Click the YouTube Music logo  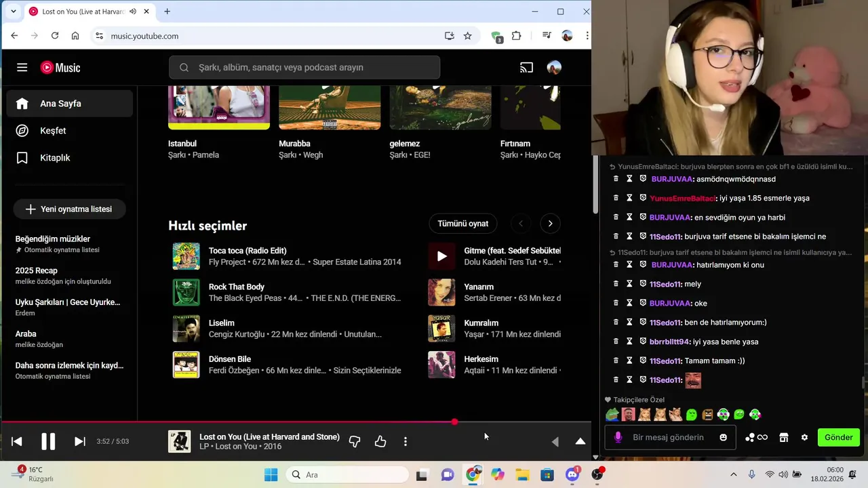pyautogui.click(x=60, y=67)
